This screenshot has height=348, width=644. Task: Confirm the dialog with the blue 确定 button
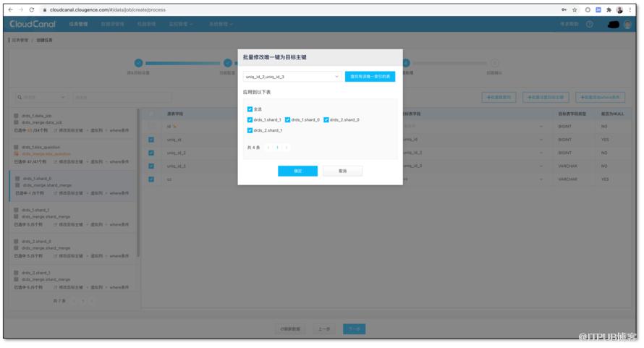(298, 171)
